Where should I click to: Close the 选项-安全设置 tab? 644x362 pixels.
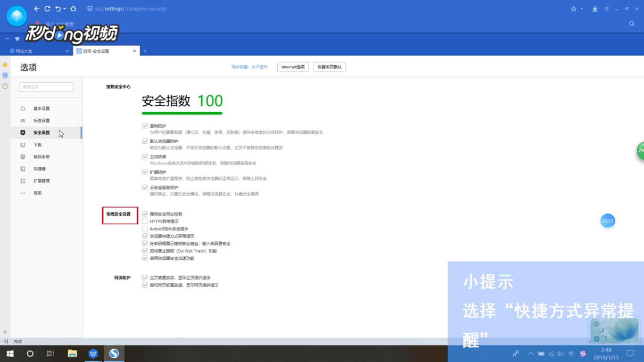point(134,51)
